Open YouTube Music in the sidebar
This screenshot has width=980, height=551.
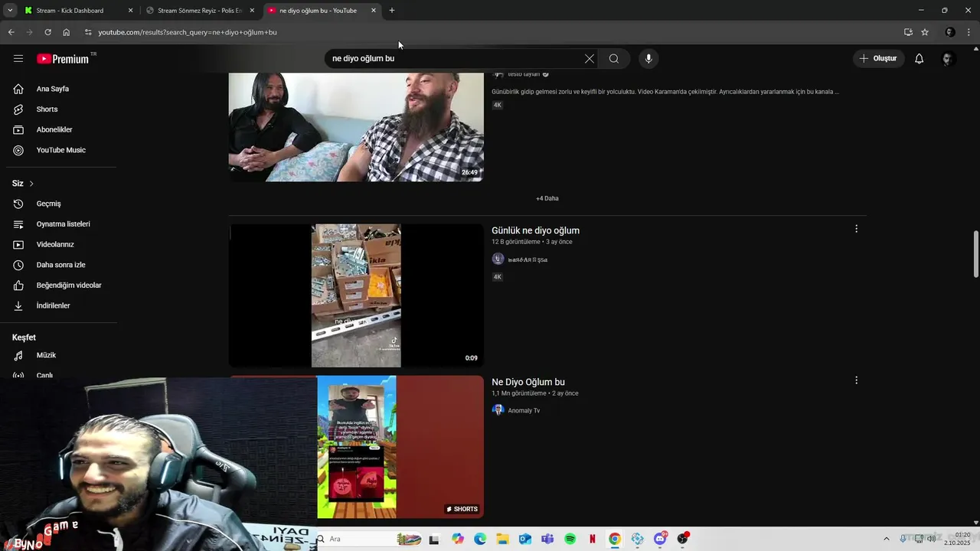pyautogui.click(x=60, y=150)
